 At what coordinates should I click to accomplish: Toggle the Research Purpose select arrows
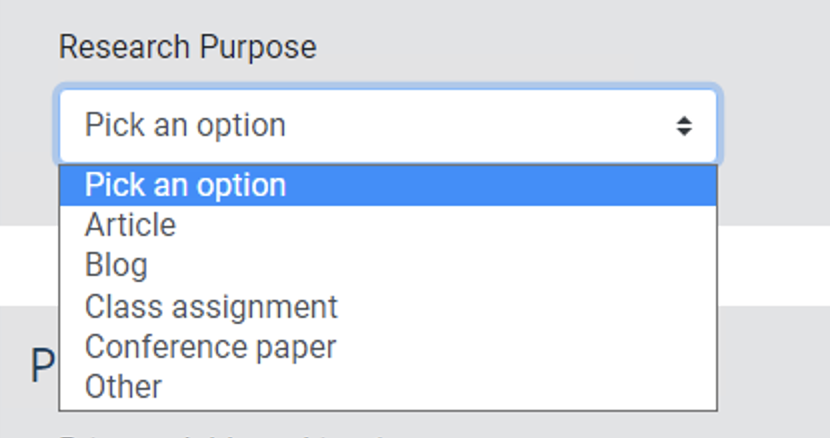click(684, 126)
